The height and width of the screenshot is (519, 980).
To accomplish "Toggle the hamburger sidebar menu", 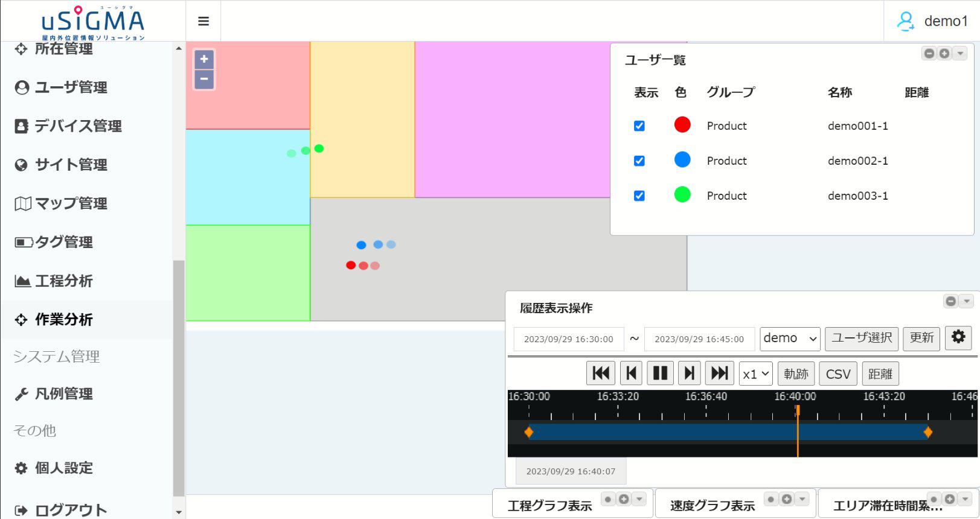I will 203,21.
